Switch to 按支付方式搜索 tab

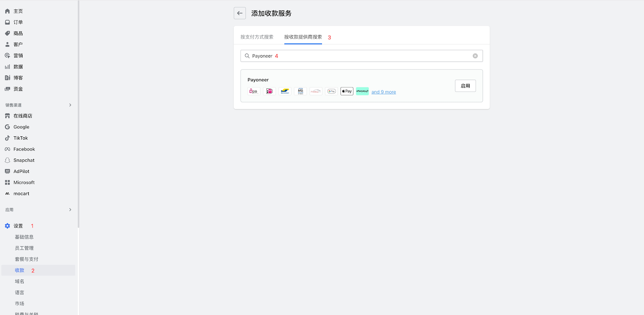257,37
